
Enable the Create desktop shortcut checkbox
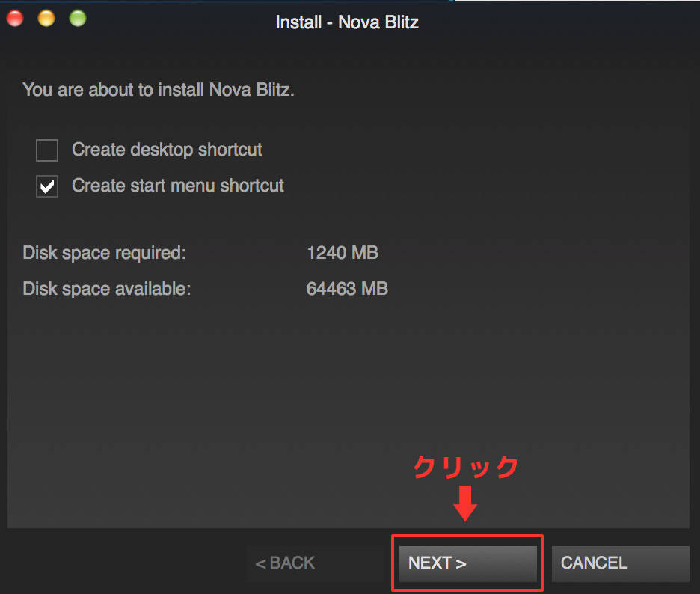tap(47, 150)
